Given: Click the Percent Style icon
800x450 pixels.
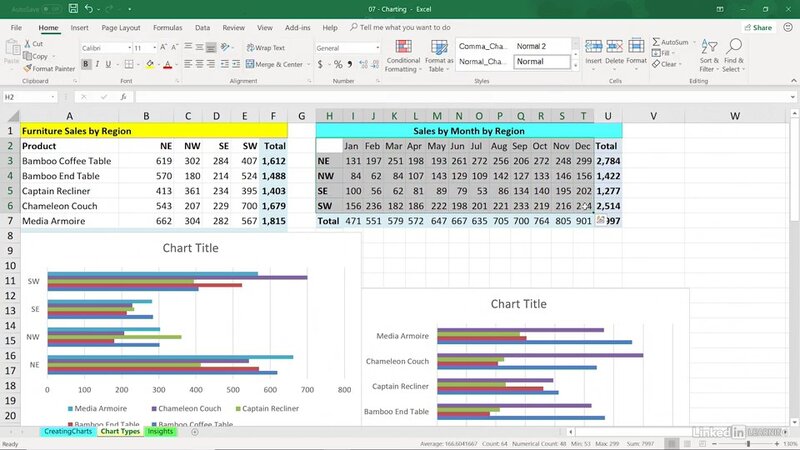Looking at the screenshot, I should pos(337,64).
